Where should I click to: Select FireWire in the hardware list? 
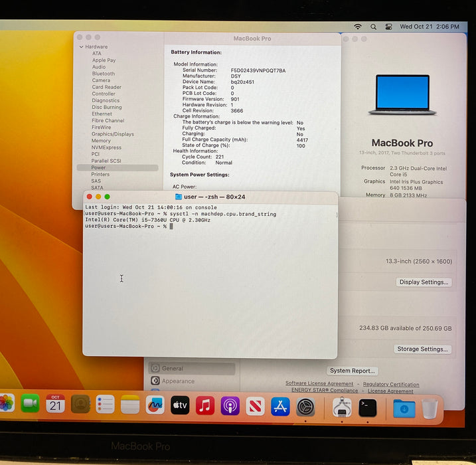101,127
